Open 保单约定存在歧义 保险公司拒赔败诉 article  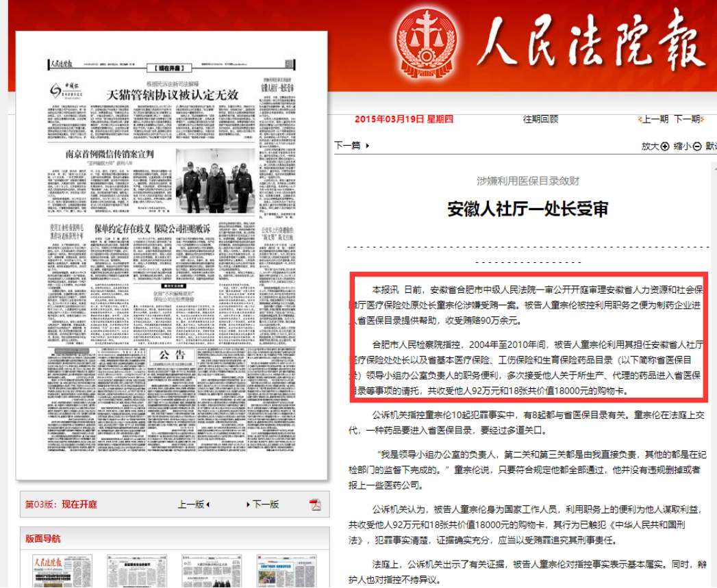point(151,229)
